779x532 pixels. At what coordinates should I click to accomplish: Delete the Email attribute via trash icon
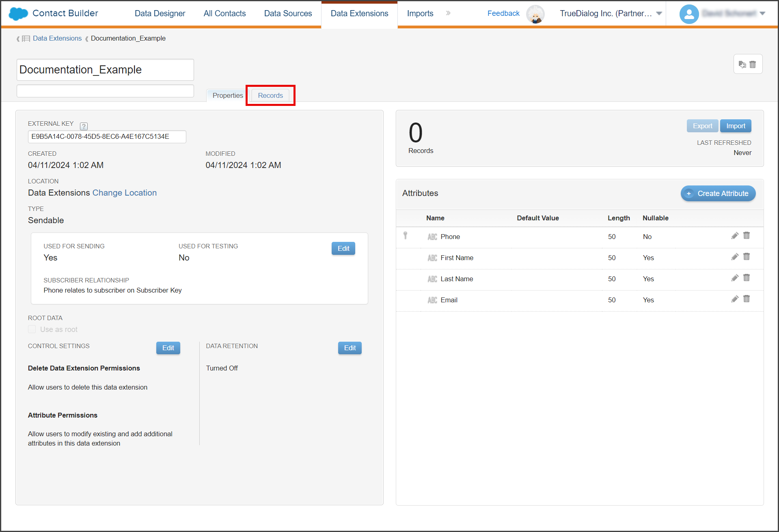[x=747, y=299]
